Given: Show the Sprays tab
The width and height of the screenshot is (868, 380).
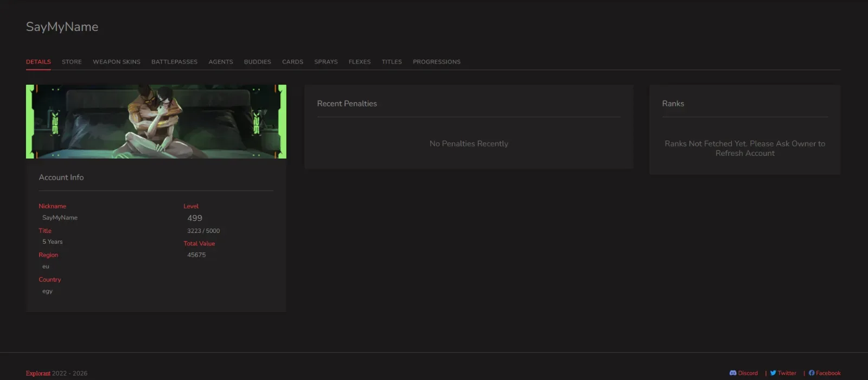Looking at the screenshot, I should point(326,62).
